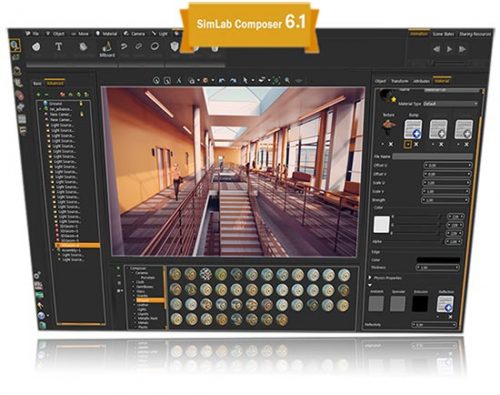
Task: Click the white Color swatch
Action: point(382,224)
